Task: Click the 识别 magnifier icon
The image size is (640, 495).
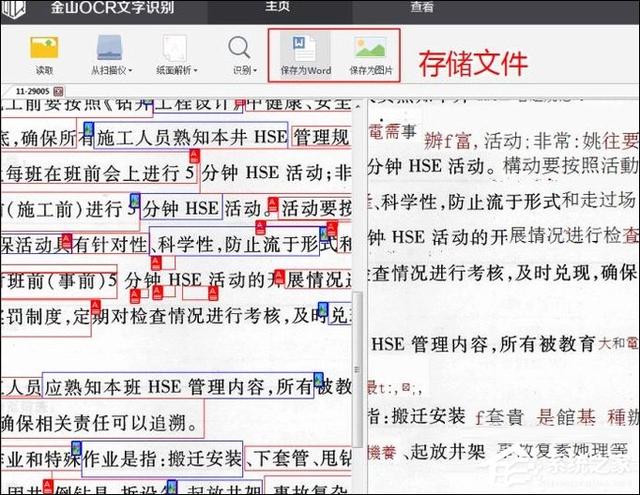Action: [x=239, y=47]
